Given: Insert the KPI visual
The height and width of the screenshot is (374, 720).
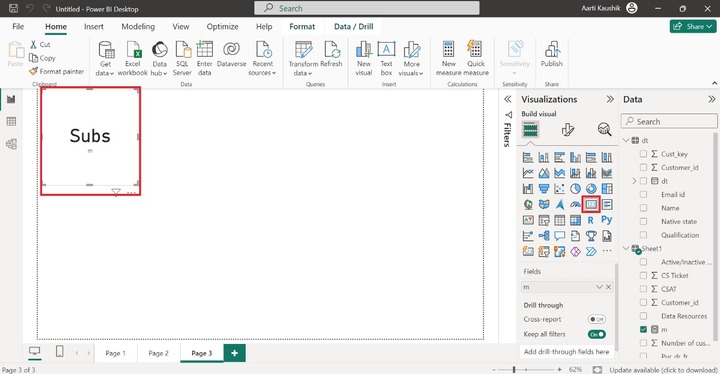Looking at the screenshot, I should (528, 221).
